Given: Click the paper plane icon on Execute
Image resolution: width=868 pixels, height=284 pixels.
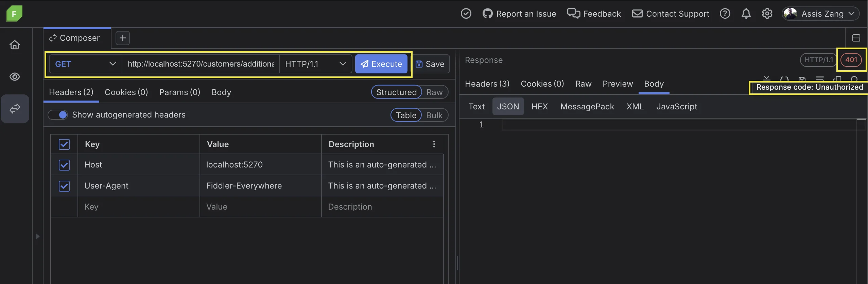Looking at the screenshot, I should click(x=364, y=64).
